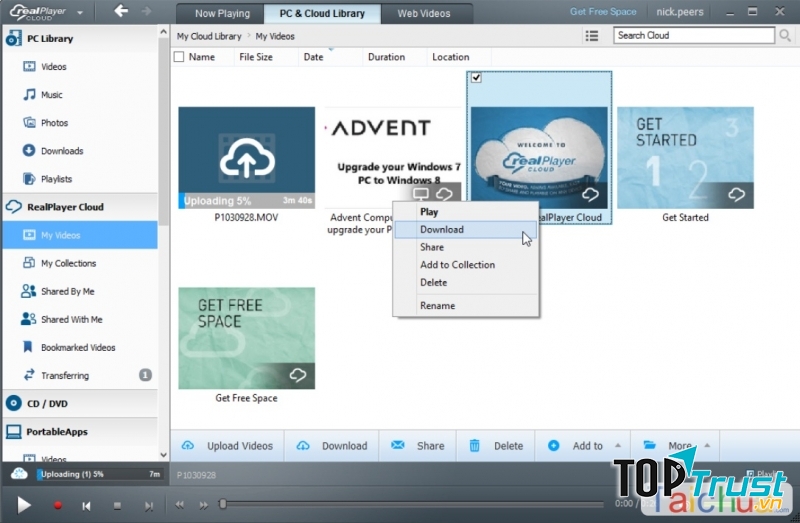Open Bookmarked Videos in the sidebar

point(78,347)
